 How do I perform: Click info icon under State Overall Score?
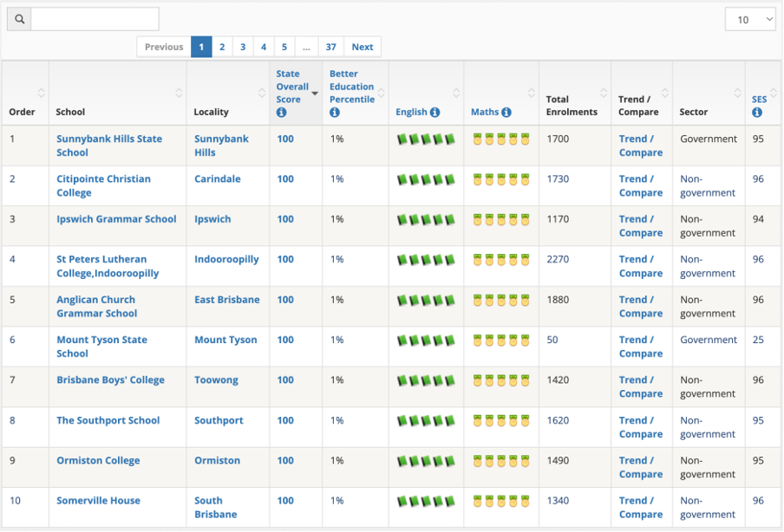281,113
